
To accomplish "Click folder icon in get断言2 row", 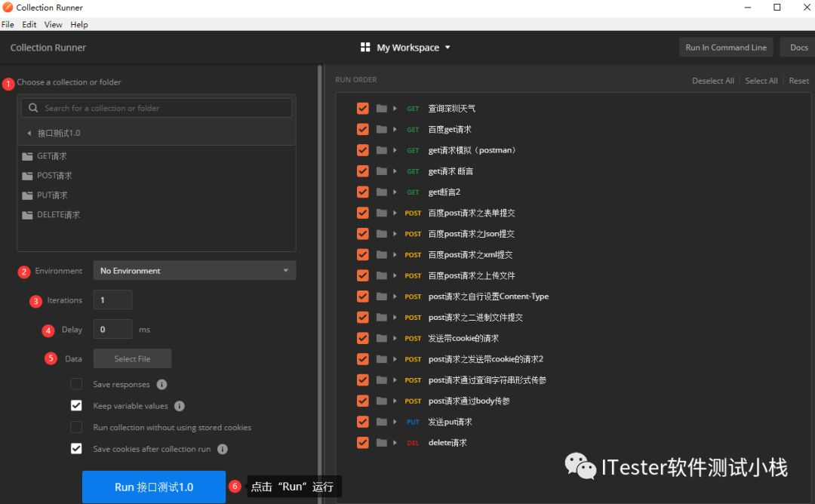I will point(382,192).
